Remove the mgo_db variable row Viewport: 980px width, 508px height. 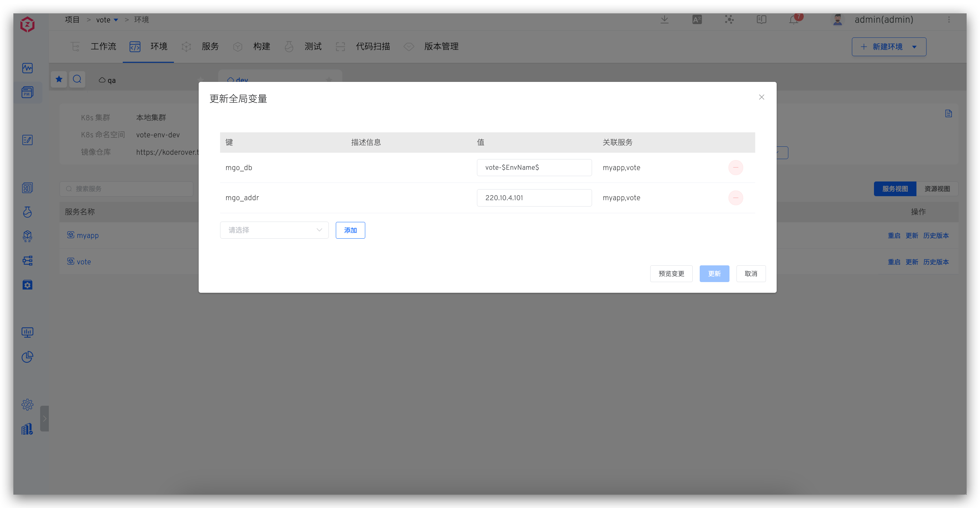tap(736, 168)
